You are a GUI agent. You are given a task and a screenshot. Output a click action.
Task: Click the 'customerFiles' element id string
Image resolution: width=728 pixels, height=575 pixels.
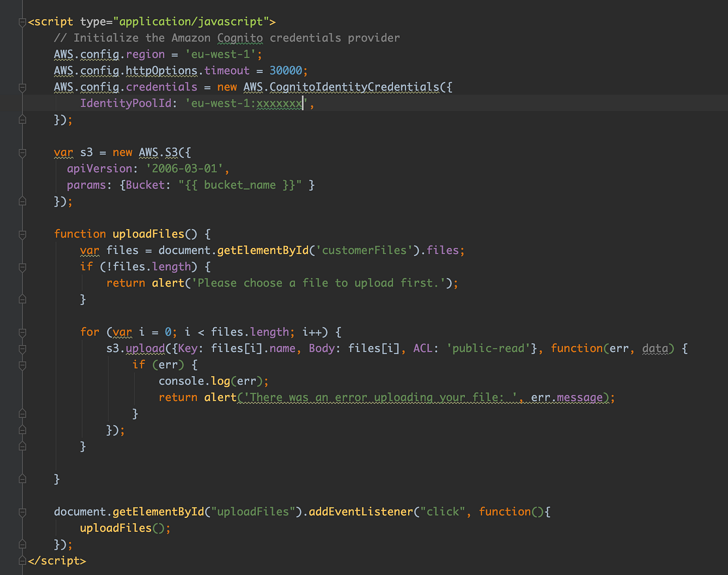(x=363, y=250)
